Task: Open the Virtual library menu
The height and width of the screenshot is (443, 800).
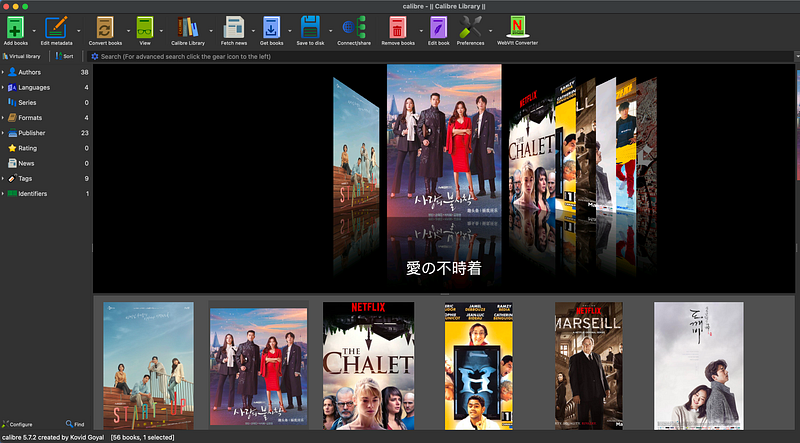Action: tap(21, 56)
